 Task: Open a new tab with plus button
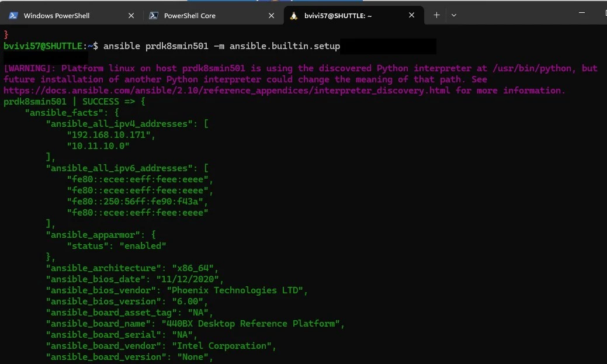click(x=436, y=15)
